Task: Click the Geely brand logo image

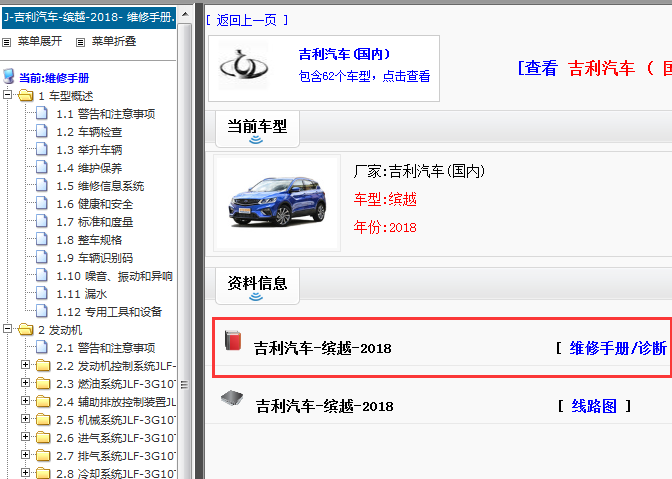Action: (x=243, y=67)
